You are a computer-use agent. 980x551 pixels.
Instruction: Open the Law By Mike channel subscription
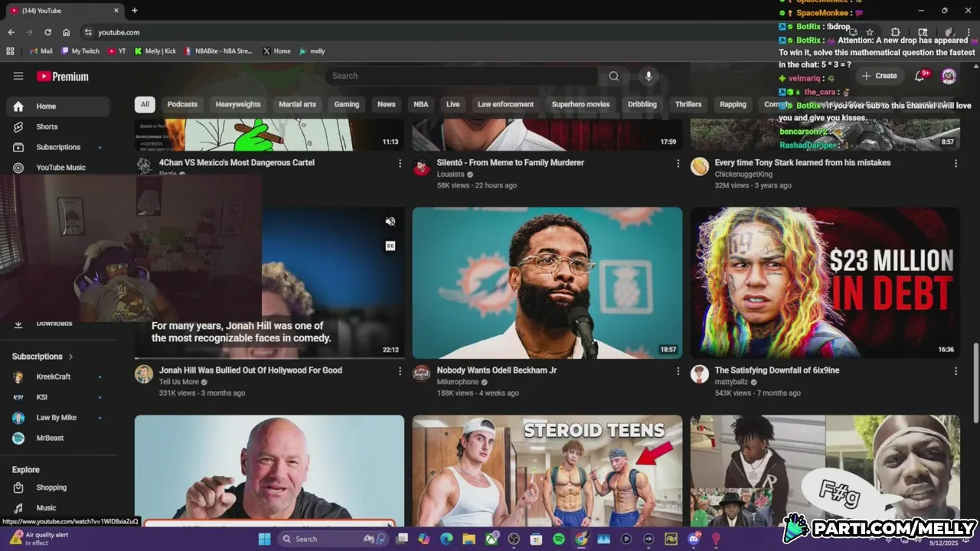58,418
